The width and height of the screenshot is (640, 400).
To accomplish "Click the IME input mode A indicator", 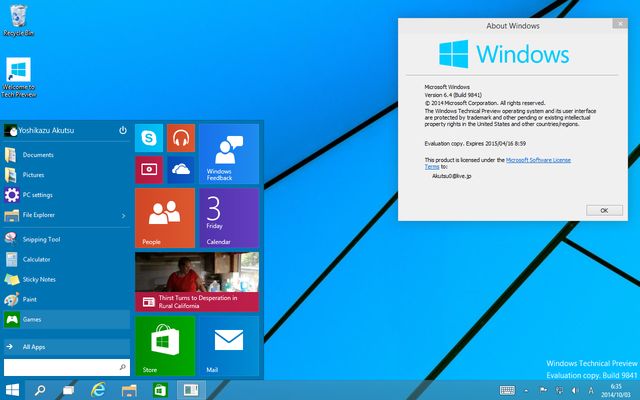I will 591,391.
